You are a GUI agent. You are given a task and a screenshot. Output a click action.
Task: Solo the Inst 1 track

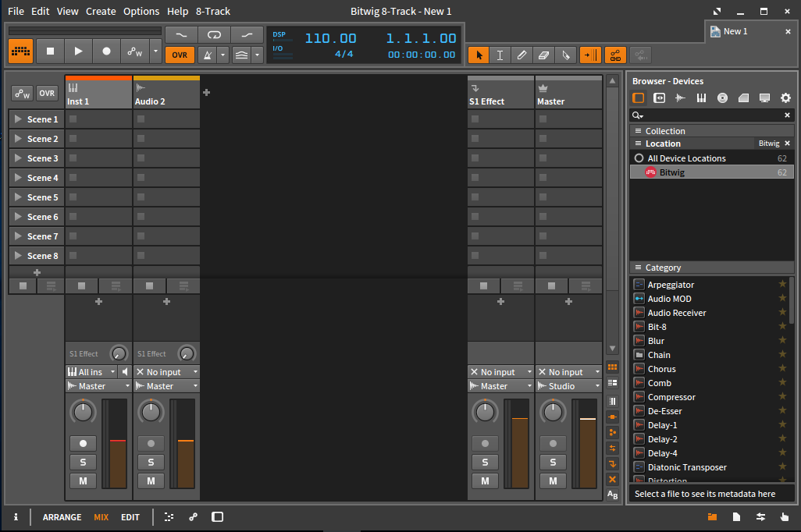pos(83,462)
